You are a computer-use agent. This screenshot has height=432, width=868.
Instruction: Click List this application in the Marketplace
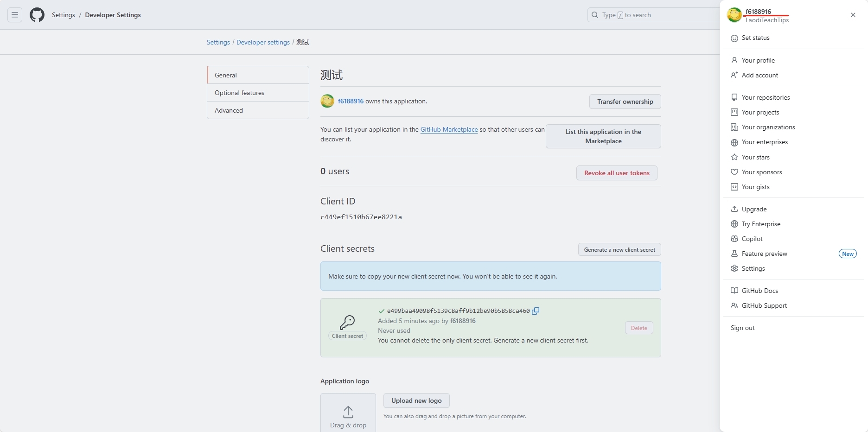(x=603, y=136)
